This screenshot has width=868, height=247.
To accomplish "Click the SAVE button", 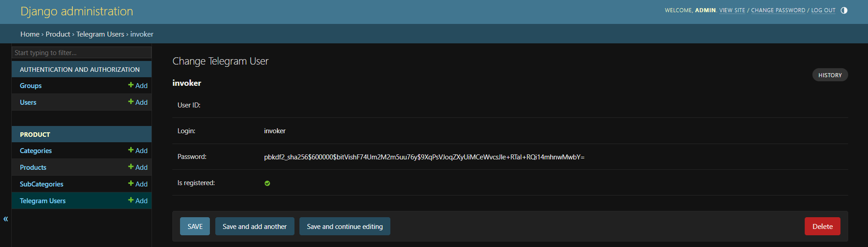I will pos(195,226).
